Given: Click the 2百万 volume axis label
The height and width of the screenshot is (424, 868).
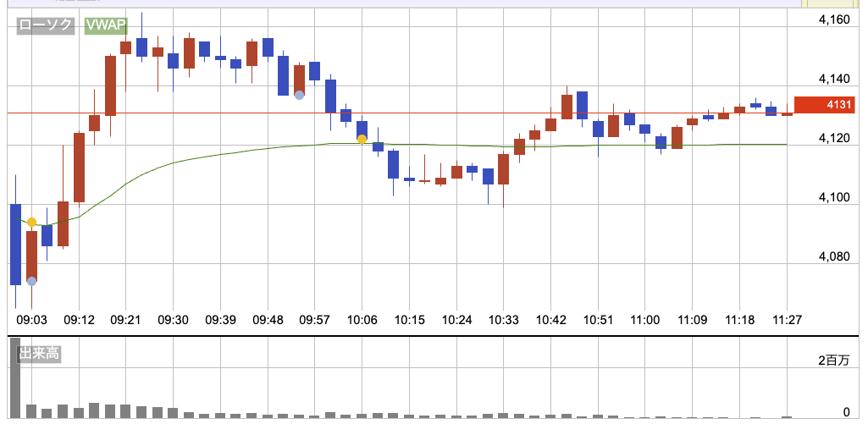Looking at the screenshot, I should coord(833,361).
